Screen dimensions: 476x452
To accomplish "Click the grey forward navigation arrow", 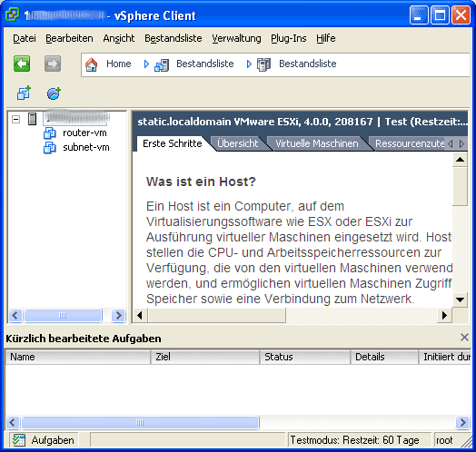I will (x=53, y=64).
